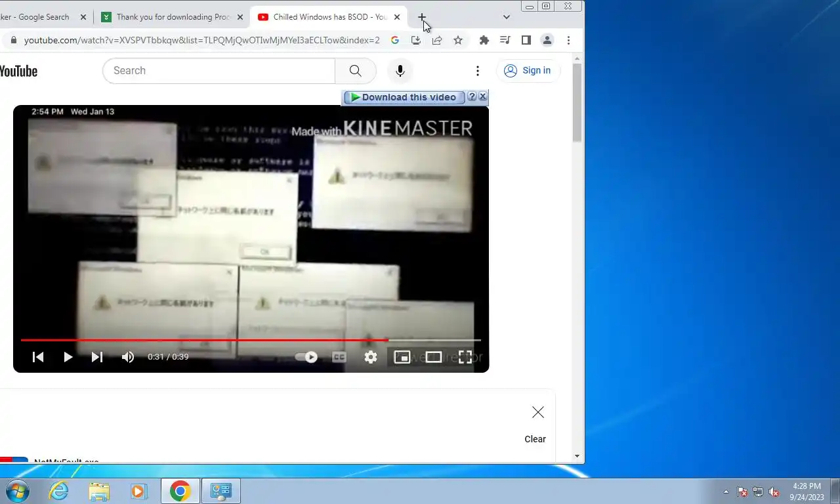Open Chrome profile avatar
The height and width of the screenshot is (504, 840).
pyautogui.click(x=547, y=40)
